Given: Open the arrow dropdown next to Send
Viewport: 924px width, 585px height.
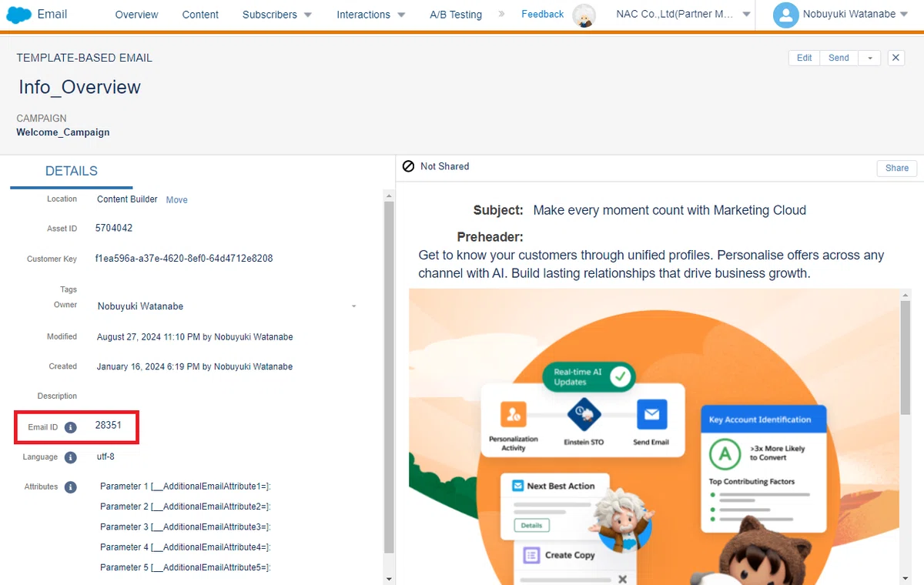Looking at the screenshot, I should 869,58.
